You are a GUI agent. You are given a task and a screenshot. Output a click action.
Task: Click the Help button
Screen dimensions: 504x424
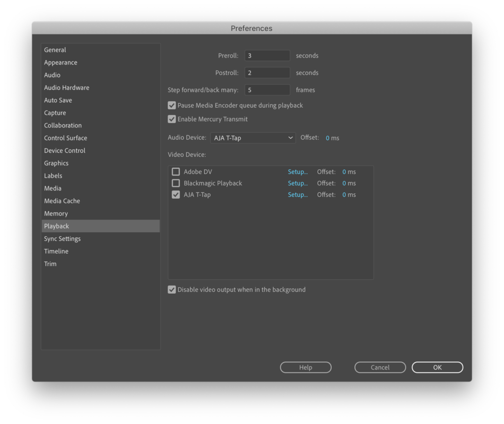(306, 367)
